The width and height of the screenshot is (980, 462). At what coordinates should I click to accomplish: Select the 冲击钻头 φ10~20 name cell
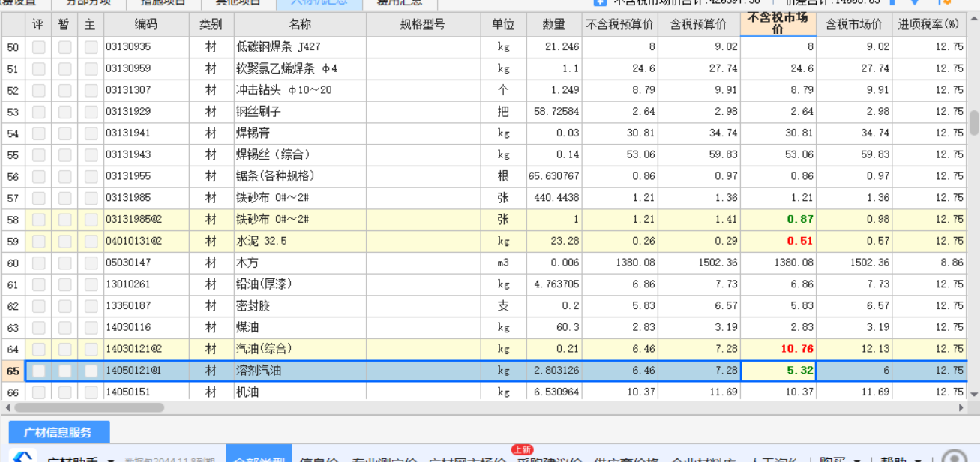click(300, 90)
